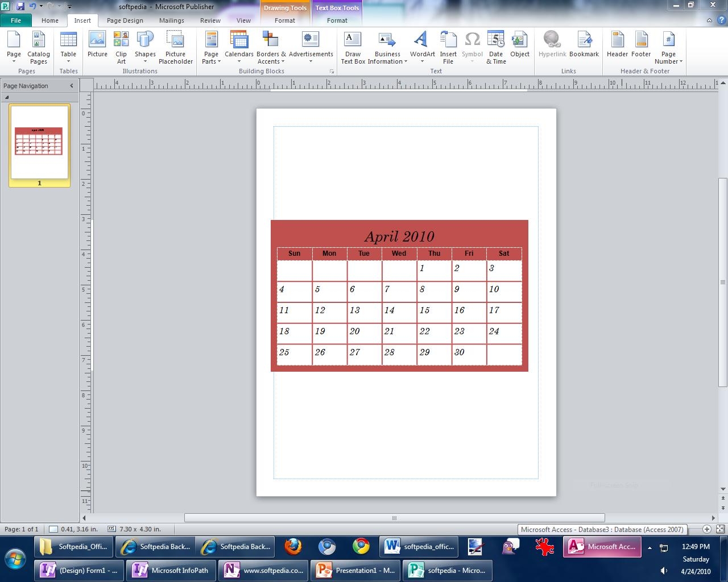Switch to softpedia_offic Word taskbar button

[x=419, y=547]
